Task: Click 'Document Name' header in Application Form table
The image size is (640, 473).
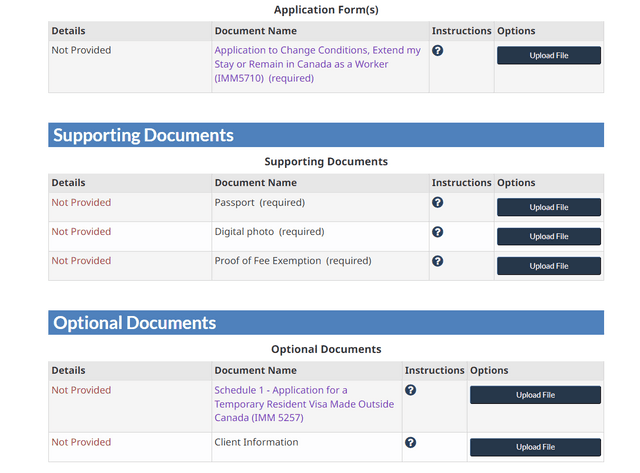Action: tap(256, 31)
